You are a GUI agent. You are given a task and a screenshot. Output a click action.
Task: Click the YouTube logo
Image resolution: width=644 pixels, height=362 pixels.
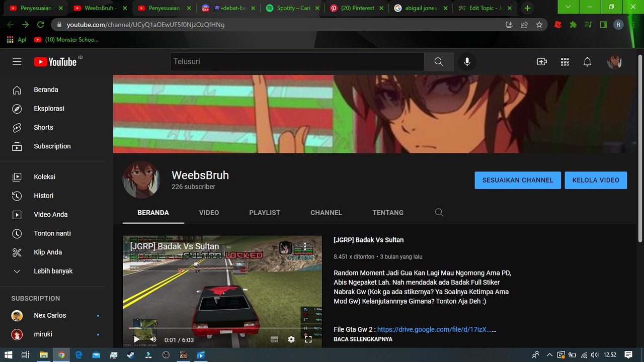pos(55,62)
